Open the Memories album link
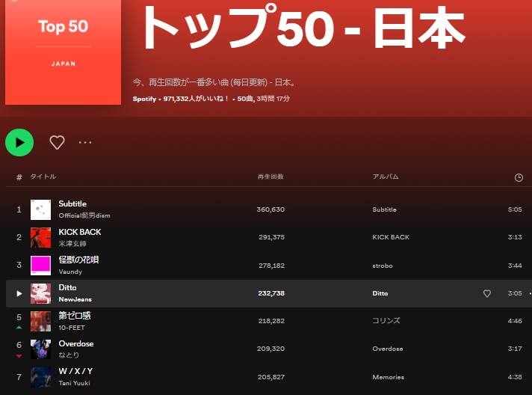 (388, 377)
